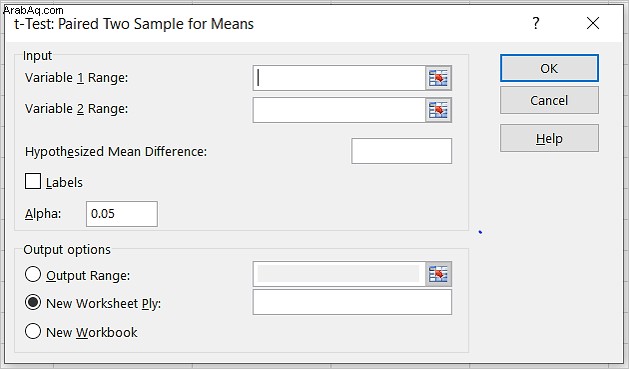The image size is (629, 369).
Task: Click the Hypothesized Mean Difference field
Action: tap(402, 151)
